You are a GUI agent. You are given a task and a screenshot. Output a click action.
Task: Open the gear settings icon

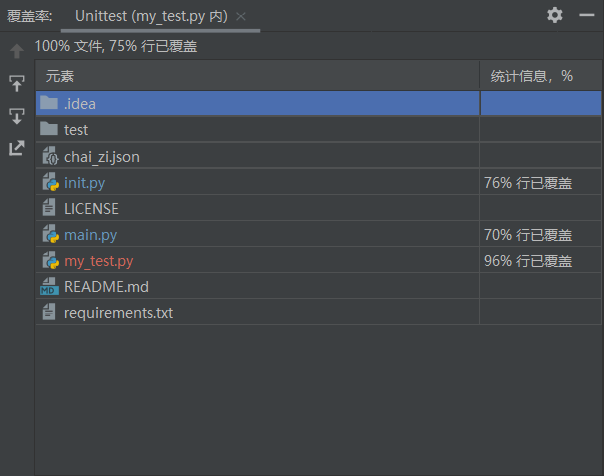click(555, 15)
